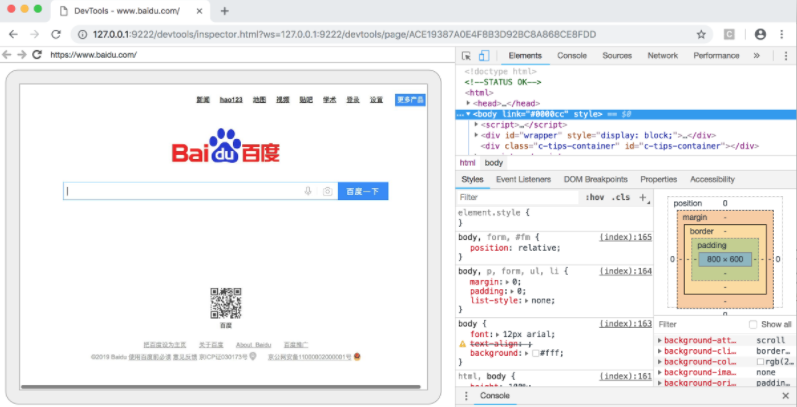797x407 pixels.
Task: Click the inspected page back arrow
Action: 7,54
